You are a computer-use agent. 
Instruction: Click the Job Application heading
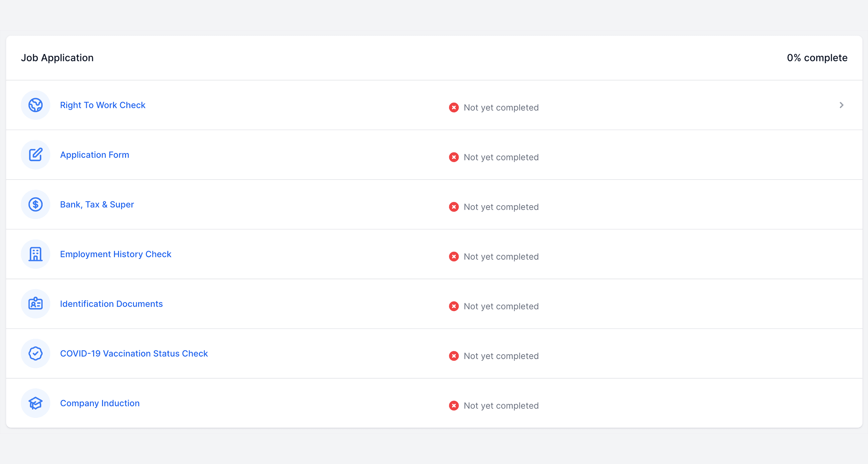click(57, 58)
